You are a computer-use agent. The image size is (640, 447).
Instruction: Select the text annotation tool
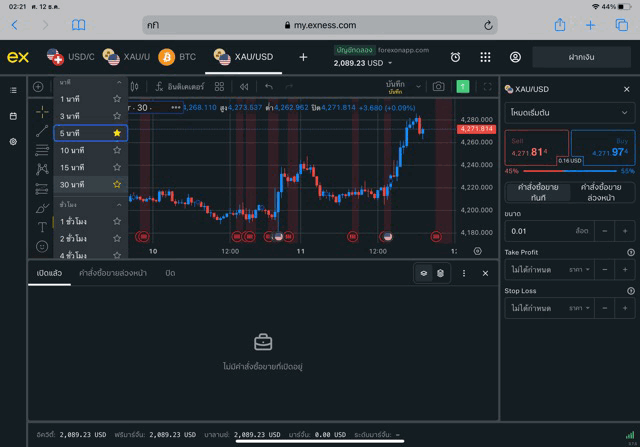pos(41,227)
